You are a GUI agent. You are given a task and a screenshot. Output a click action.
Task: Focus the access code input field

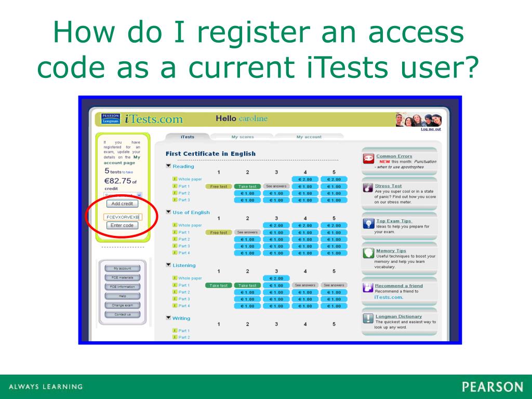pos(123,217)
